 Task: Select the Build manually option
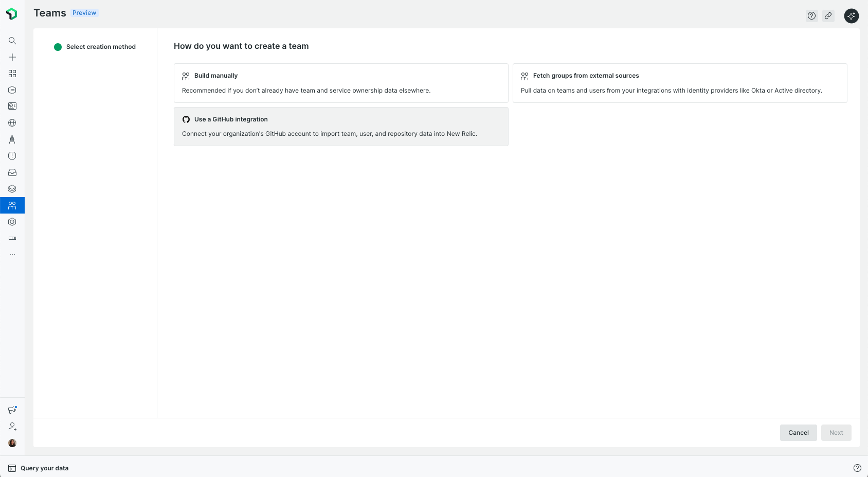341,83
